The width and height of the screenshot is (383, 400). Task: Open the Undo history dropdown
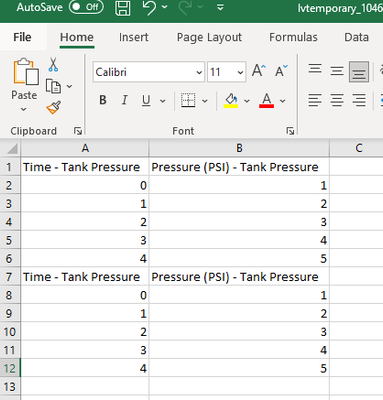(x=165, y=7)
